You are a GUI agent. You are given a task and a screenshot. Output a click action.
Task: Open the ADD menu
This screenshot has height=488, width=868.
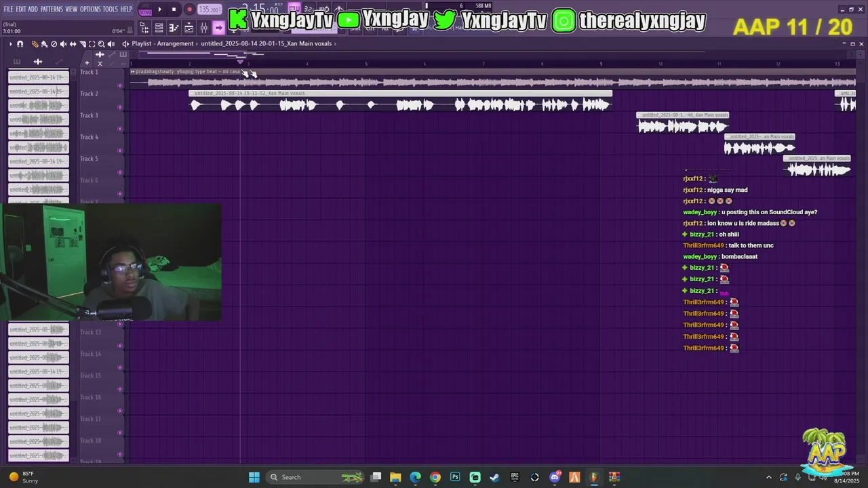pos(33,9)
